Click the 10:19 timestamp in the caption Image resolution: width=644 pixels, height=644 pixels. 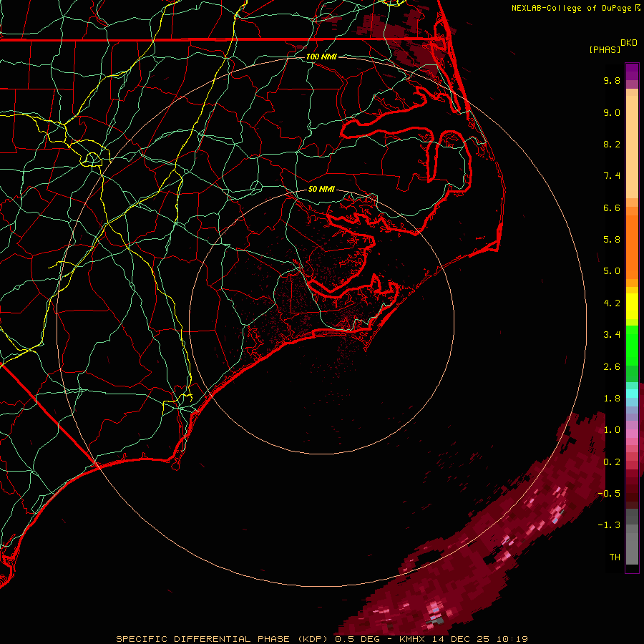pyautogui.click(x=512, y=639)
